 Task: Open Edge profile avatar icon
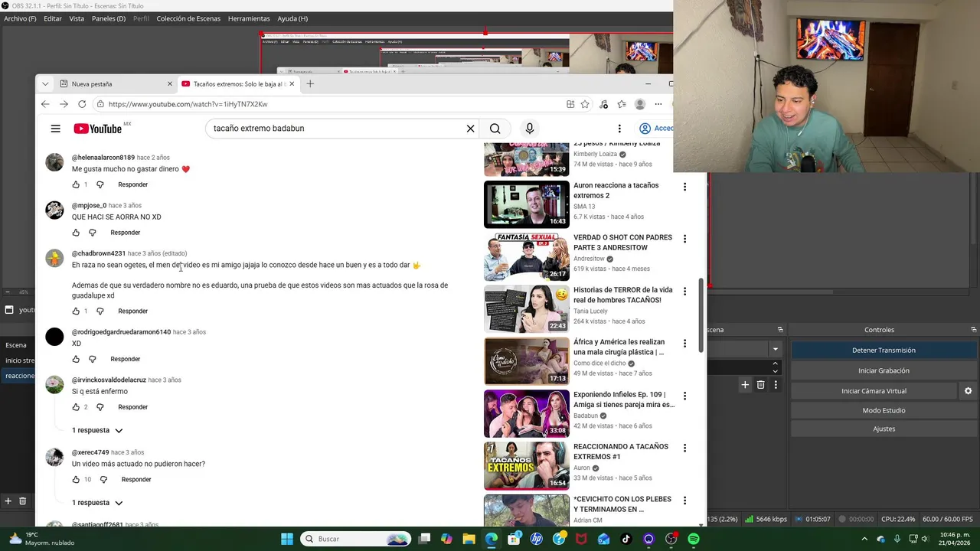(x=640, y=104)
